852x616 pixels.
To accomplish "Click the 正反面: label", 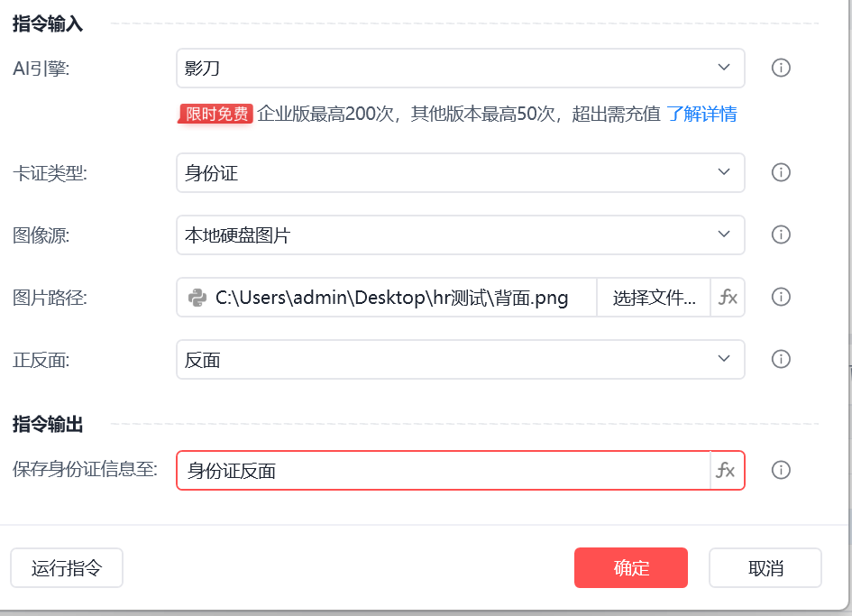I will tap(41, 360).
